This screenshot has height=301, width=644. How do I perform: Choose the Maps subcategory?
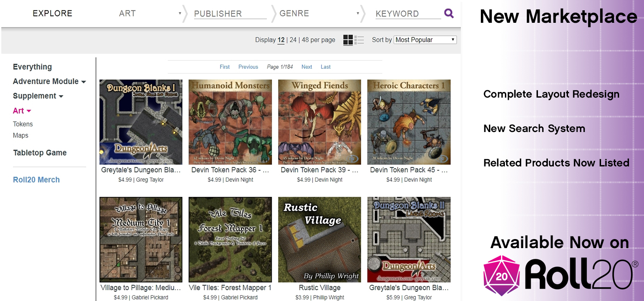pyautogui.click(x=21, y=135)
